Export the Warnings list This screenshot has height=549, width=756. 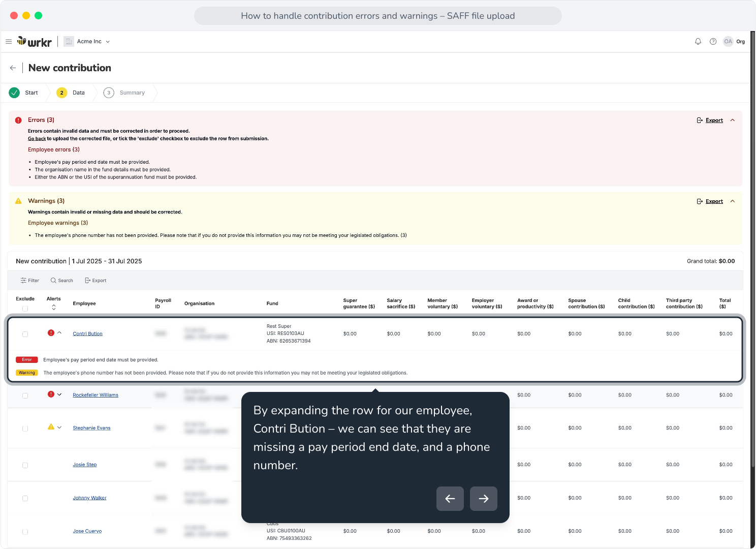pyautogui.click(x=710, y=201)
